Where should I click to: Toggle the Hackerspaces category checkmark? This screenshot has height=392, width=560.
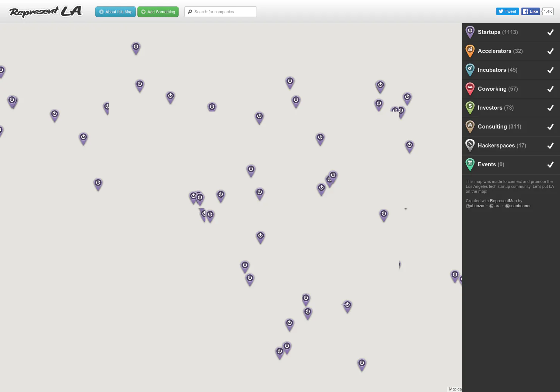click(x=551, y=146)
